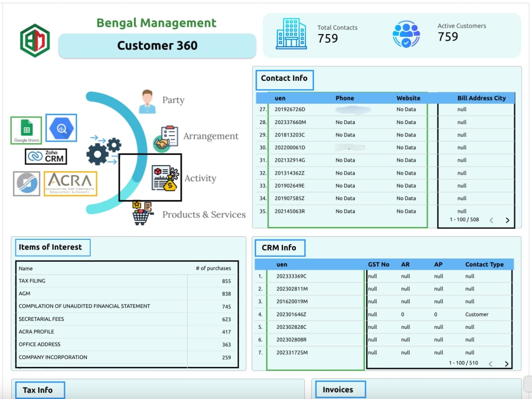The width and height of the screenshot is (532, 399).
Task: Click the Party person icon
Action: (147, 102)
